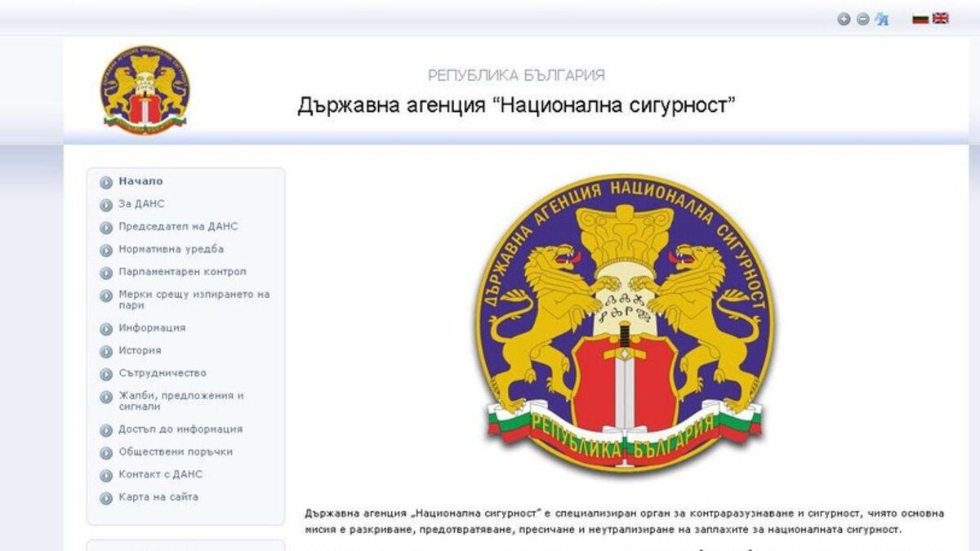Open Нормативна уредба section
The height and width of the screenshot is (551, 980).
click(171, 249)
